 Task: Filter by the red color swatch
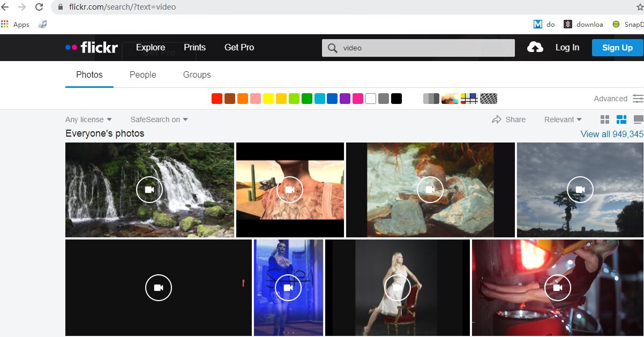pos(217,99)
